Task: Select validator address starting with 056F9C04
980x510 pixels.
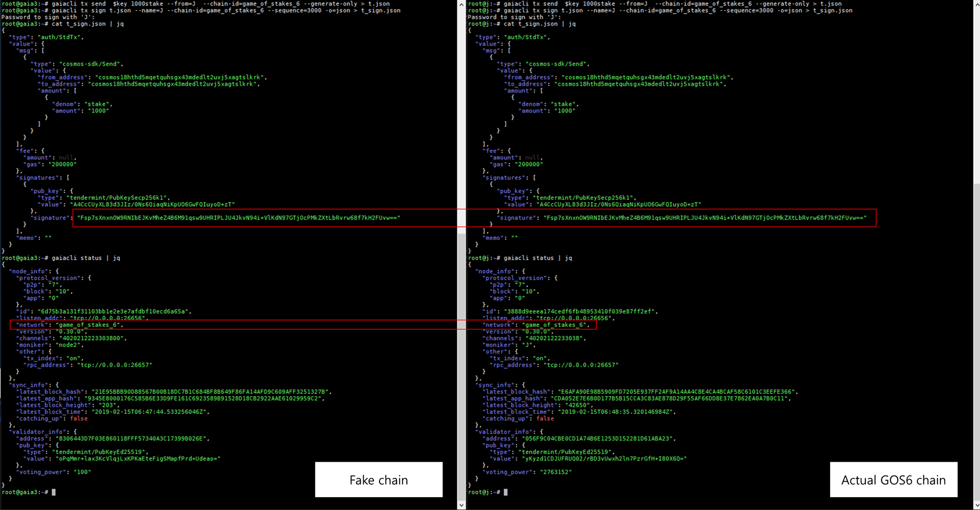Action: click(x=597, y=439)
